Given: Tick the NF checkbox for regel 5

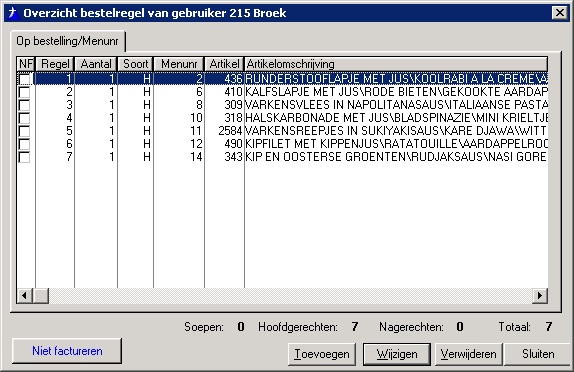Looking at the screenshot, I should (x=25, y=131).
